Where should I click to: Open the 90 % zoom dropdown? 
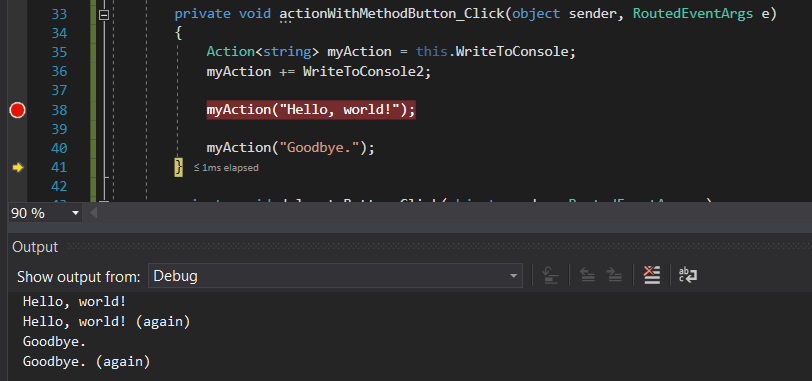pyautogui.click(x=76, y=213)
